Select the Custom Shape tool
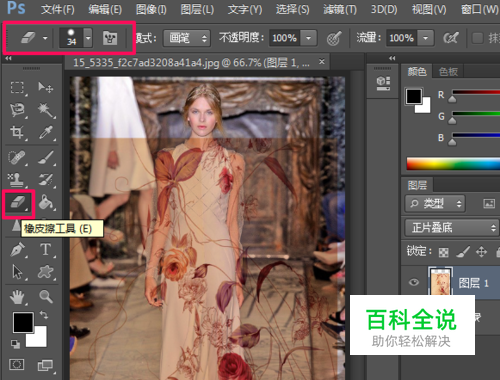The height and width of the screenshot is (380, 500). 46,272
